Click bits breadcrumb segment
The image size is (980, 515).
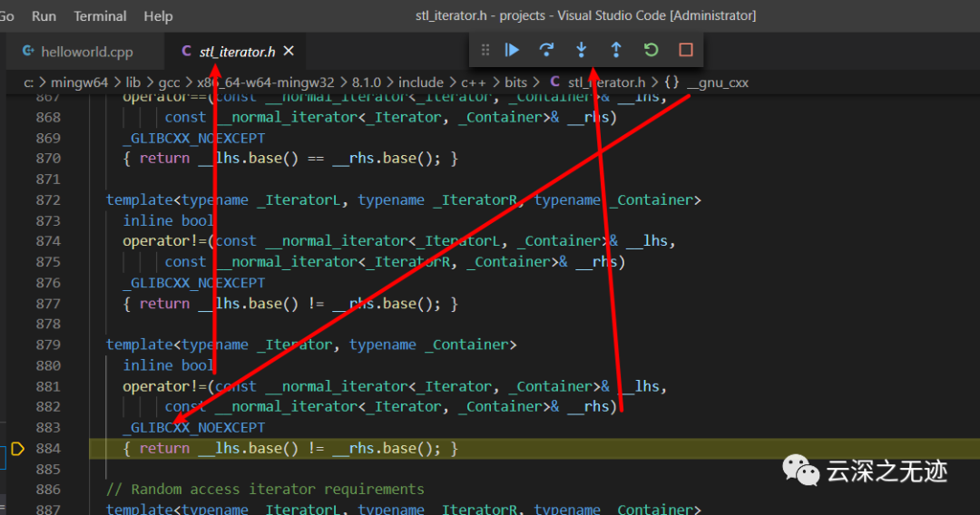(515, 83)
